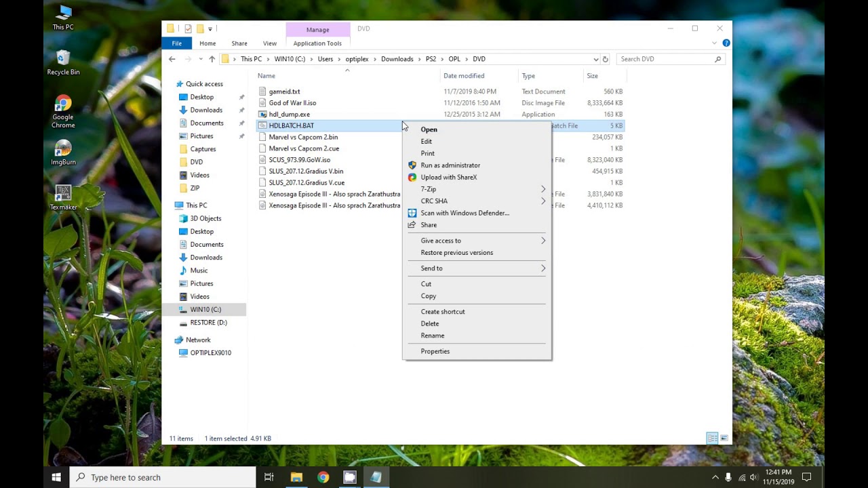Open Task View on the taskbar
This screenshot has height=488, width=868.
point(269,477)
